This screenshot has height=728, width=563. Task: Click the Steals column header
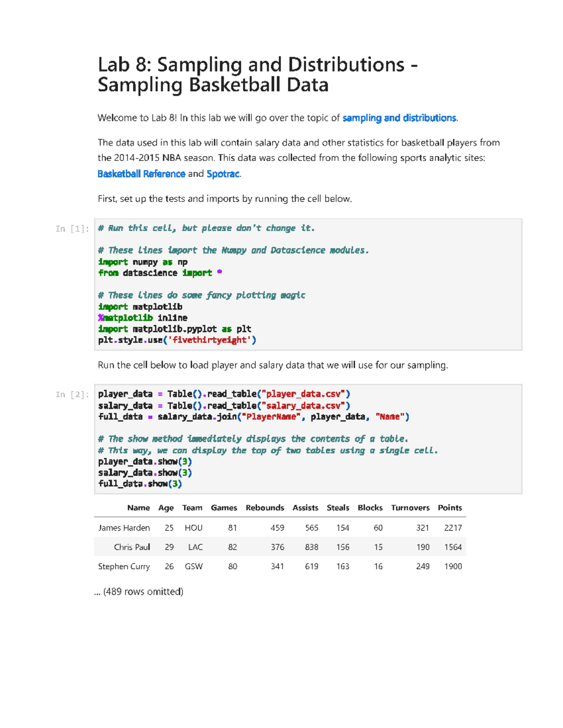tap(338, 508)
